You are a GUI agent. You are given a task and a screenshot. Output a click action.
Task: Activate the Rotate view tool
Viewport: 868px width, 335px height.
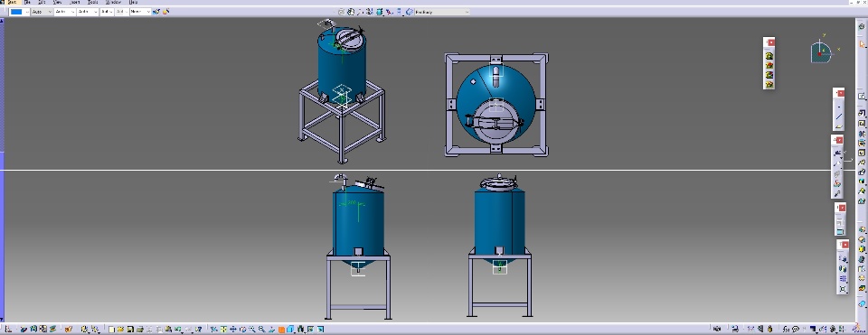243,330
